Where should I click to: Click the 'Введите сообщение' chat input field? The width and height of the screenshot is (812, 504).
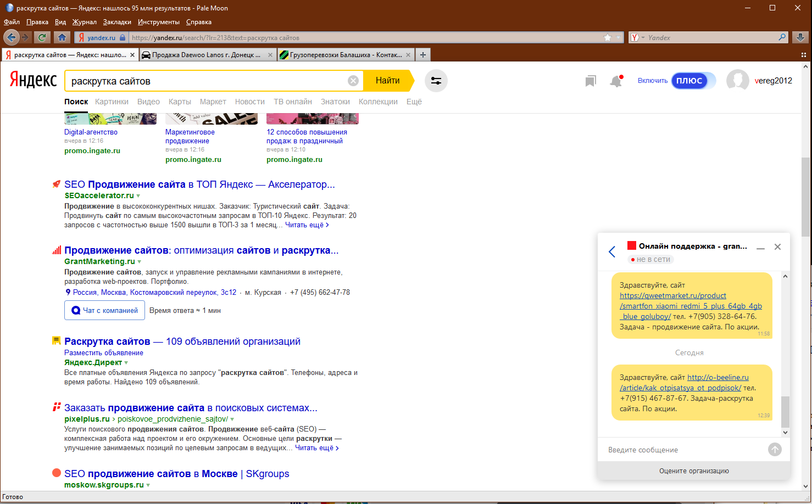684,450
